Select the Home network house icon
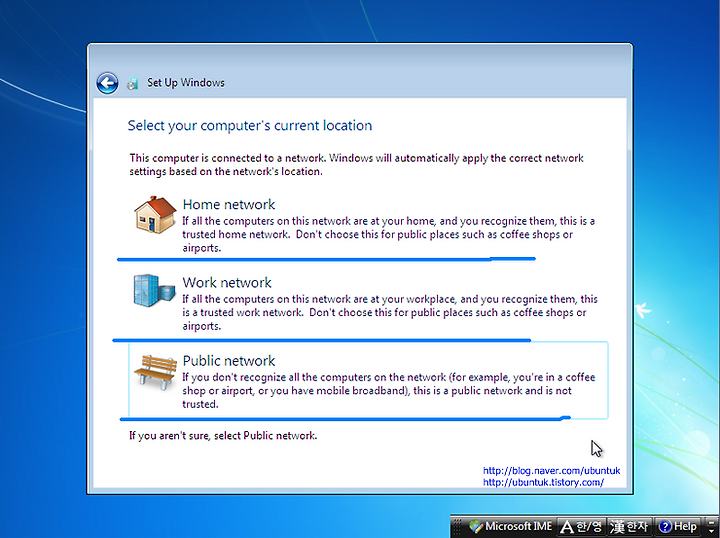The width and height of the screenshot is (720, 538). pos(155,215)
